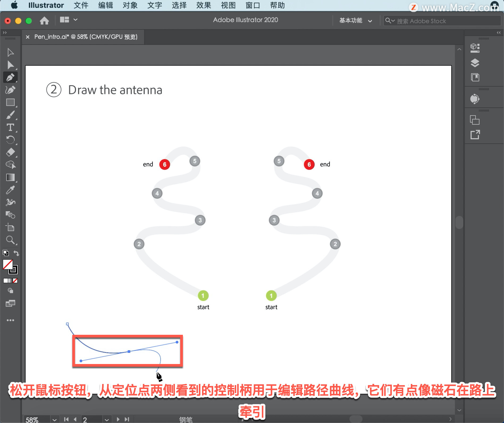
Task: Open the 选择 menu
Action: [x=179, y=5]
